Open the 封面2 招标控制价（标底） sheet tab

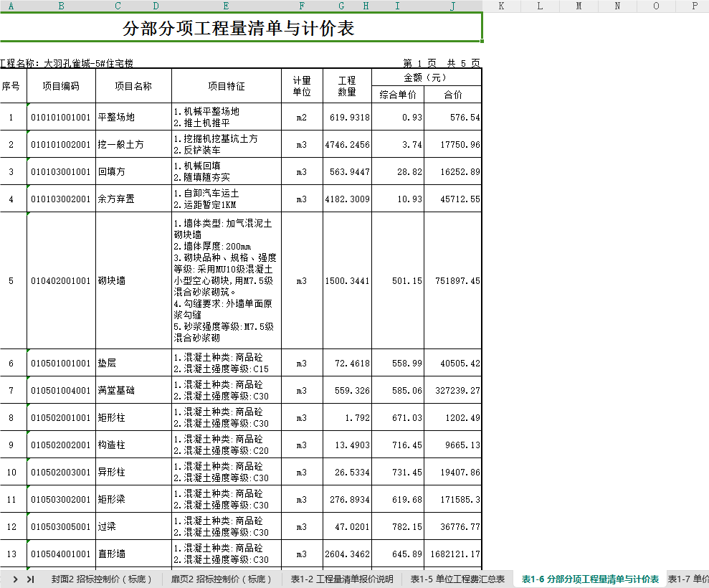tap(101, 579)
